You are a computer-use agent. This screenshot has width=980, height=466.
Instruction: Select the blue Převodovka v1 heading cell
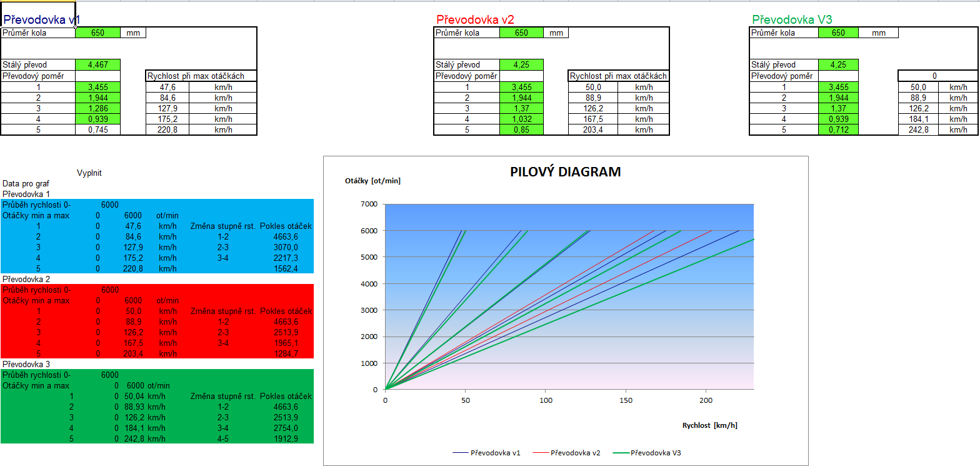[x=41, y=20]
